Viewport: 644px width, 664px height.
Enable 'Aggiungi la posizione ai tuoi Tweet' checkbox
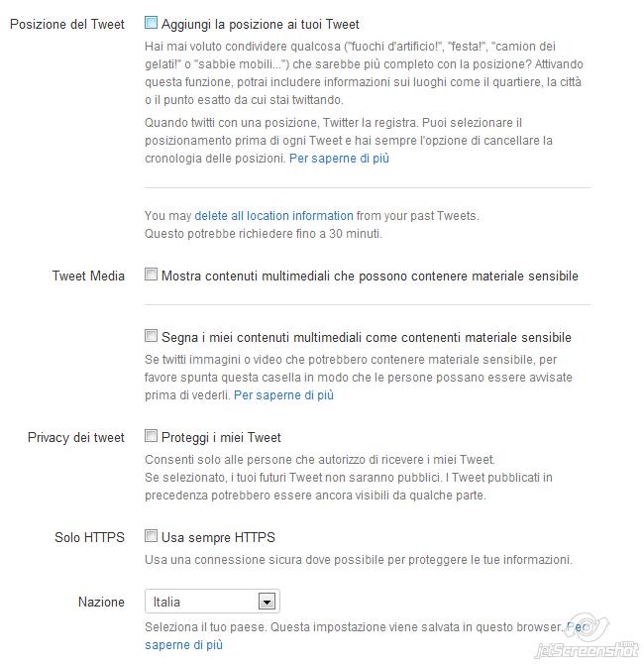(151, 22)
